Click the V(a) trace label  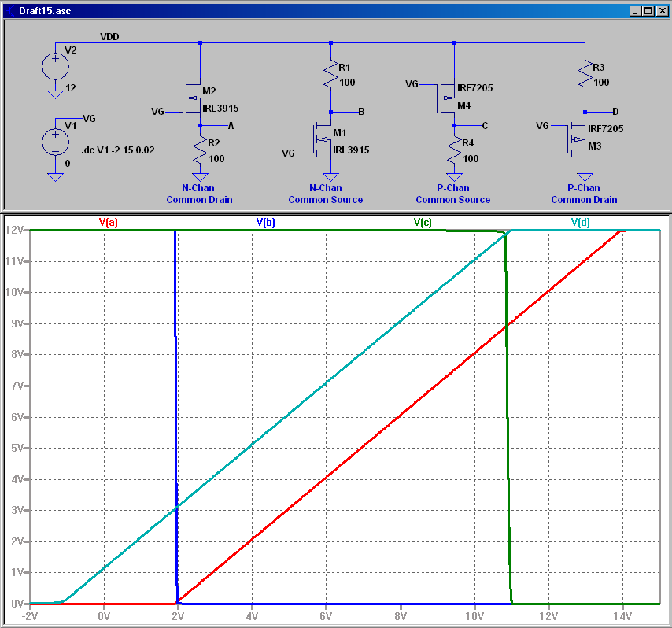click(x=108, y=222)
